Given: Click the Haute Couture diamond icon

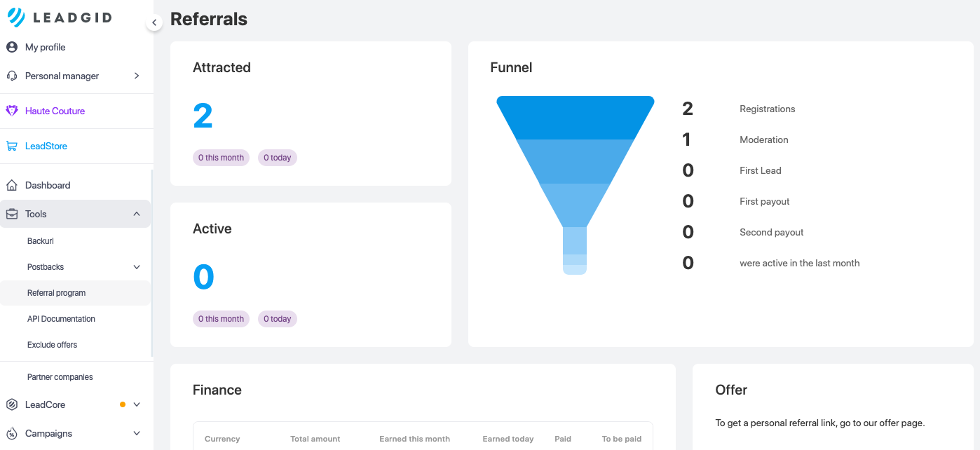Looking at the screenshot, I should click(11, 111).
